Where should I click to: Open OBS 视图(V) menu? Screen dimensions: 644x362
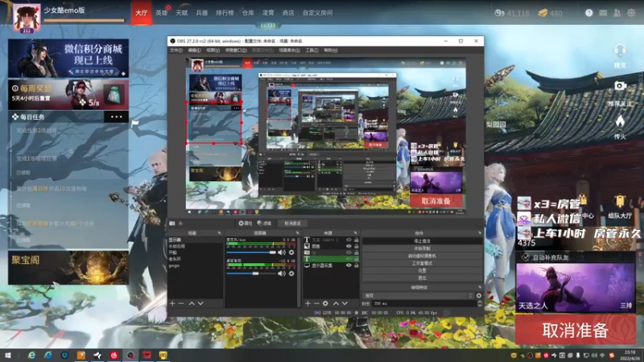[x=213, y=51]
